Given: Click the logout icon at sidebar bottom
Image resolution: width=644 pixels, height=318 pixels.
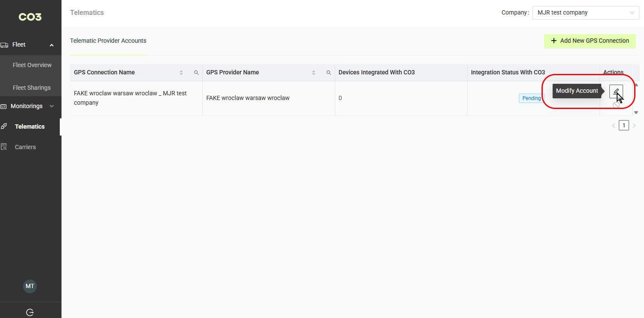Looking at the screenshot, I should (30, 312).
